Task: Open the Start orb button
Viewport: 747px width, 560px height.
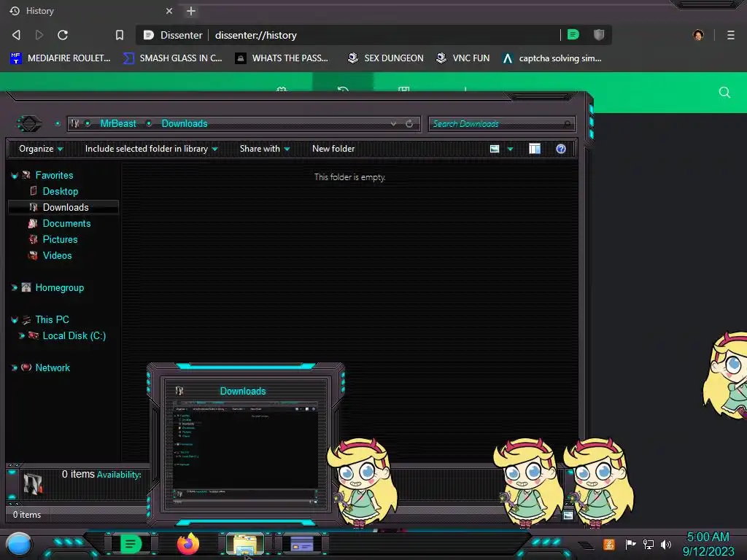Action: click(18, 544)
